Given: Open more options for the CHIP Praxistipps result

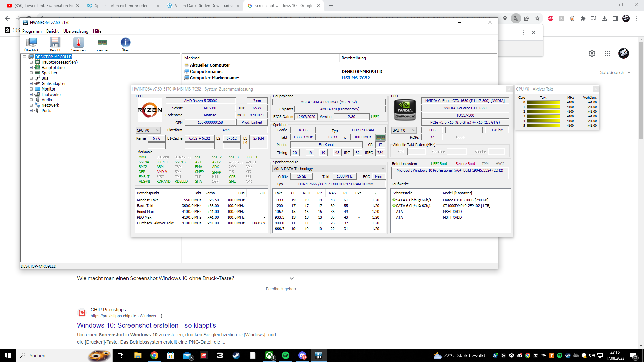Looking at the screenshot, I should (162, 316).
